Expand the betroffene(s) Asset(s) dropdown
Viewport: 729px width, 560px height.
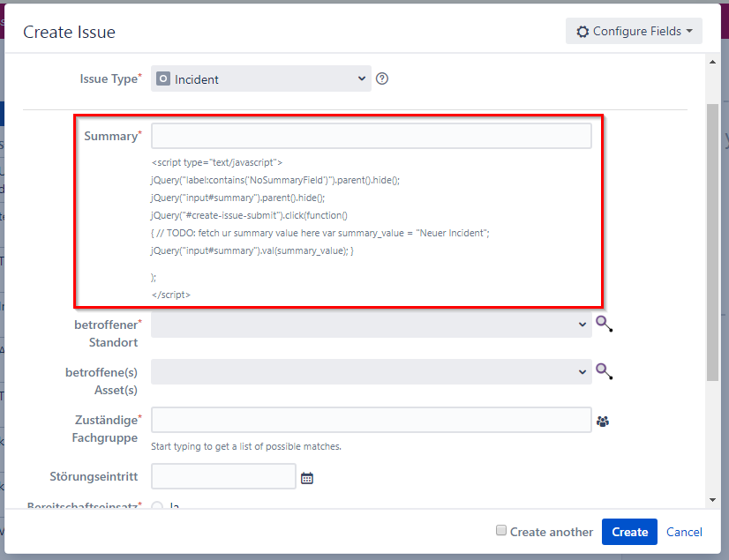point(371,372)
